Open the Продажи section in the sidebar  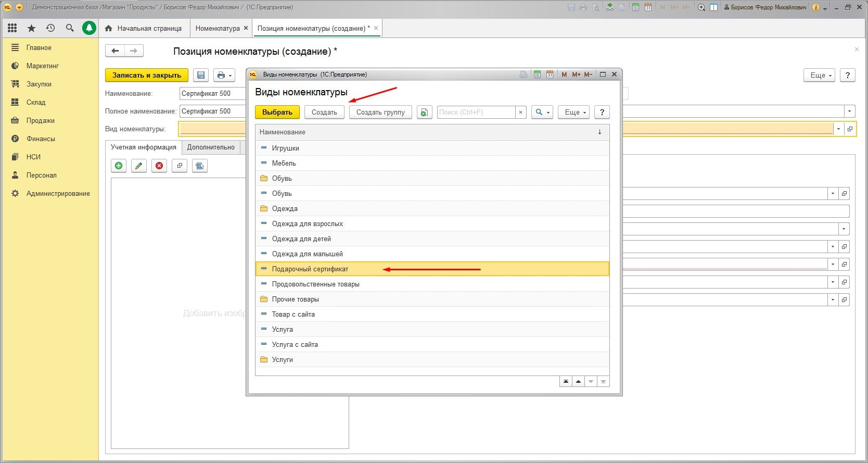click(41, 120)
